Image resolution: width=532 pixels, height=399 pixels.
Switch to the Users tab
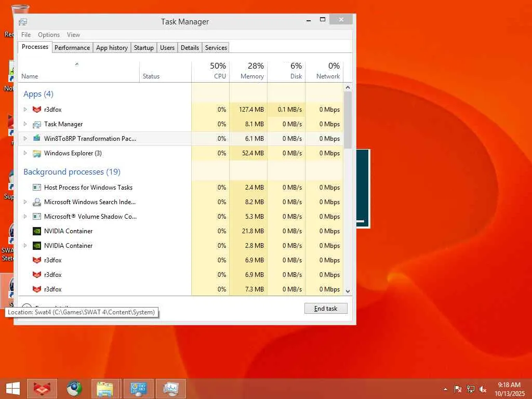point(167,48)
